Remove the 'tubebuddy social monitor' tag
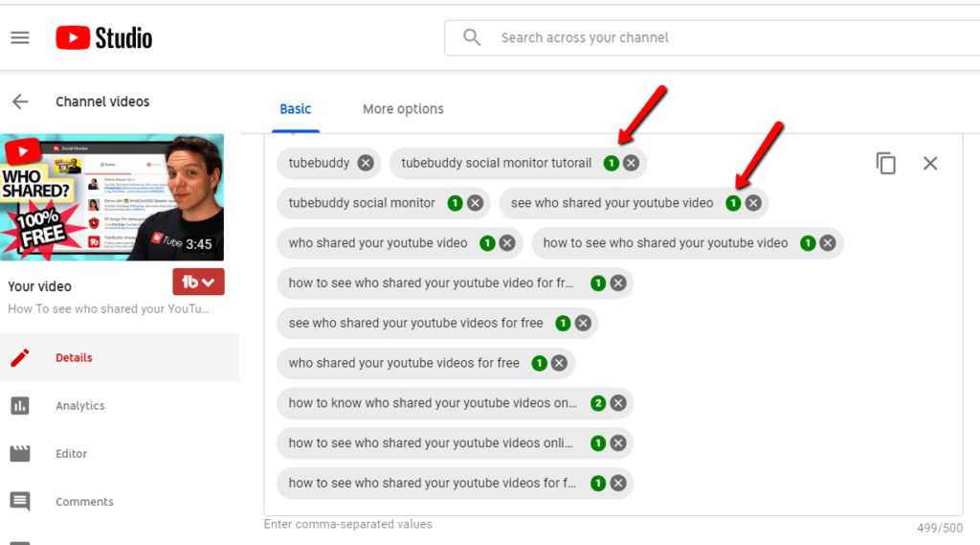This screenshot has height=545, width=980. click(x=475, y=203)
